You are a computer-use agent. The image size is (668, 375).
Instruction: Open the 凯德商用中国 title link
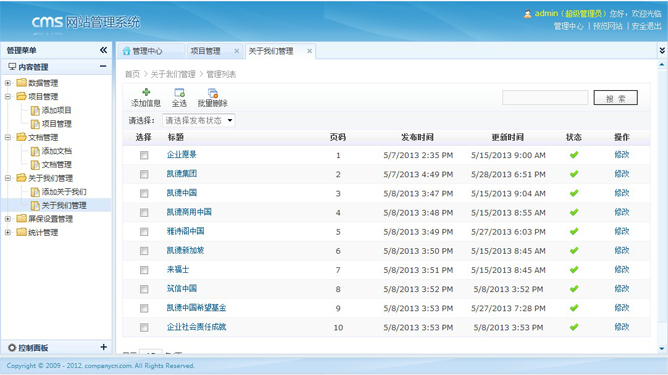[x=189, y=212]
